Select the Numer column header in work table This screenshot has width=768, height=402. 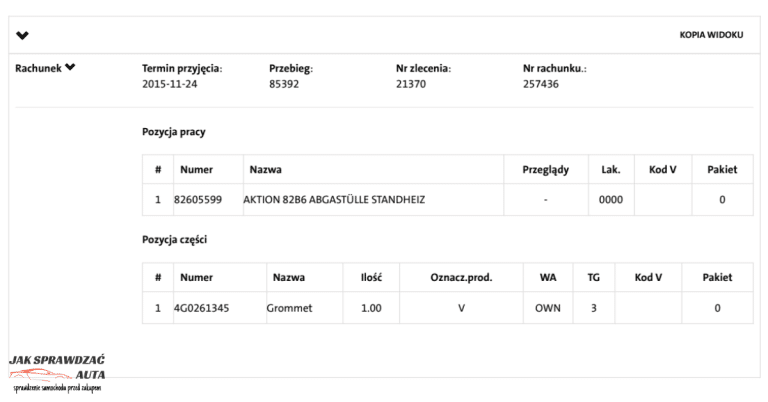point(196,170)
